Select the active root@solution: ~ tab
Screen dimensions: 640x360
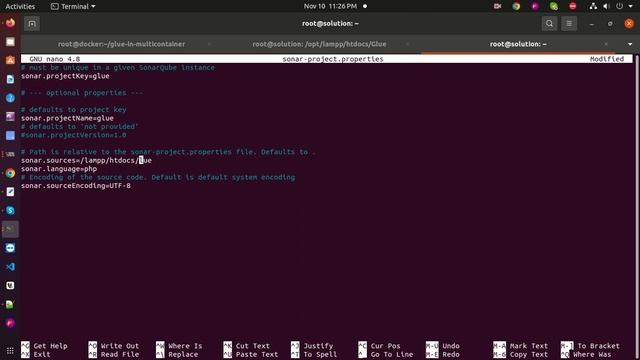pos(518,44)
